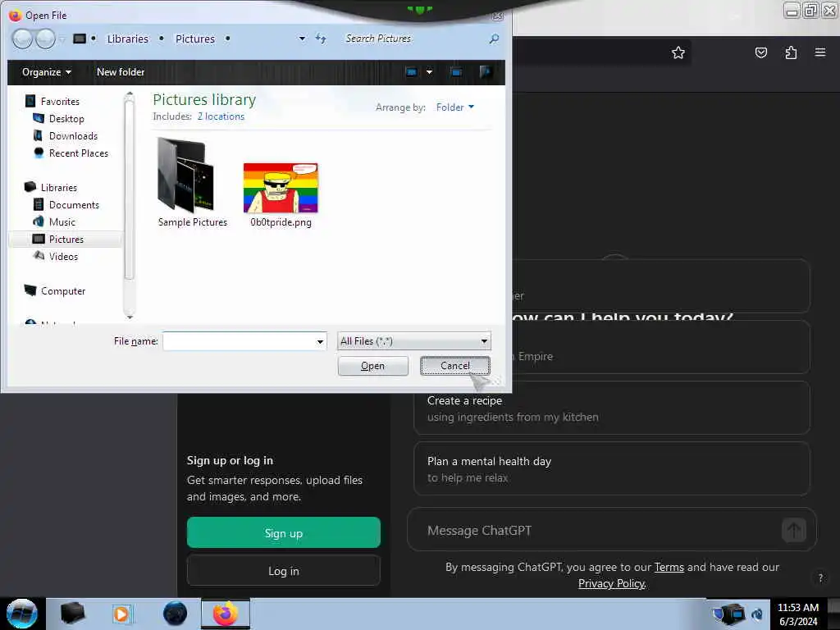Open the address bar history dropdown arrow
This screenshot has width=840, height=630.
pyautogui.click(x=302, y=39)
